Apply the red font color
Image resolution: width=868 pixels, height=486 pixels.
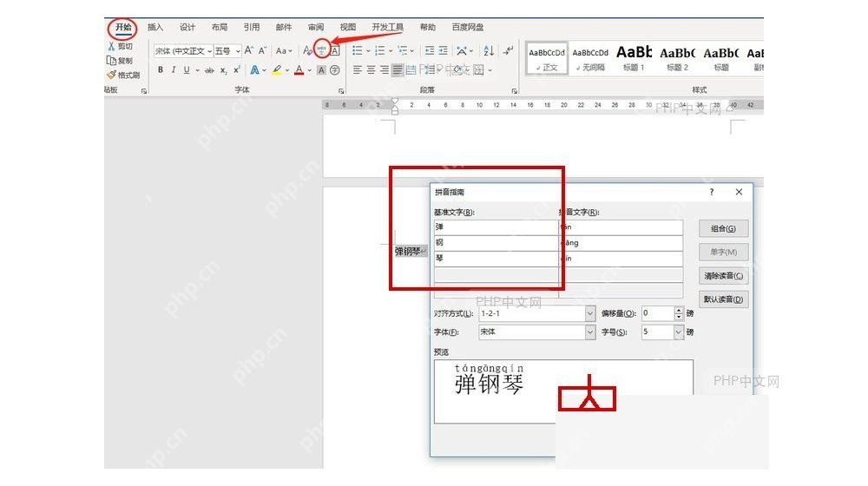pos(299,69)
